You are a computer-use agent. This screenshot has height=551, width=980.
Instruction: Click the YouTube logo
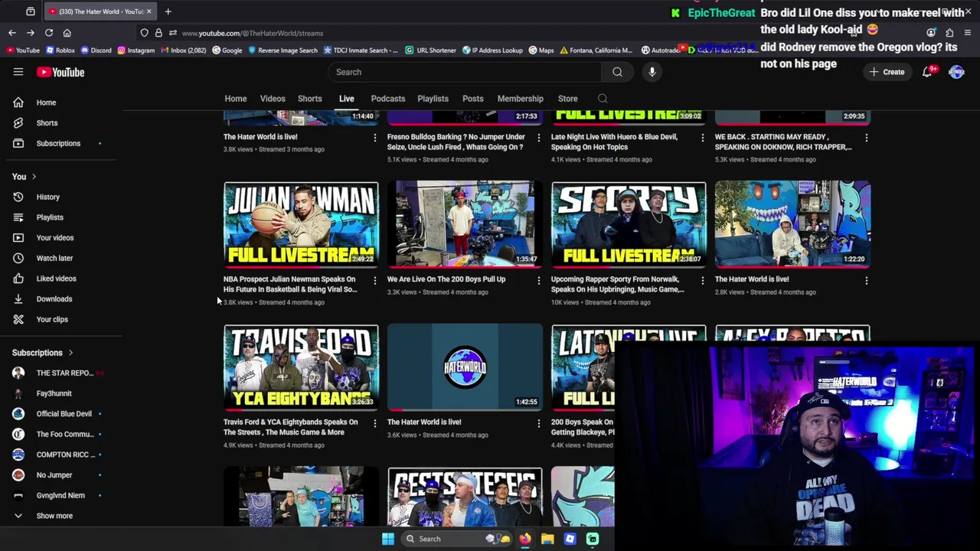60,72
